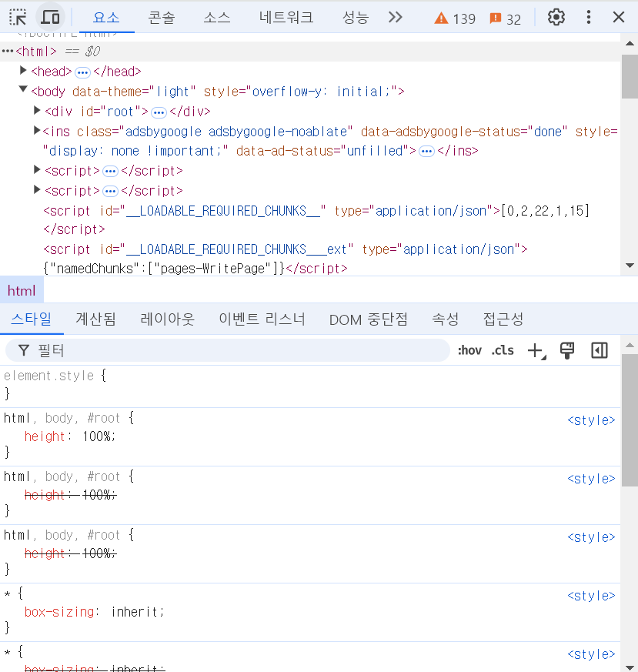
Task: Click the 32 issues indicator
Action: 505,18
